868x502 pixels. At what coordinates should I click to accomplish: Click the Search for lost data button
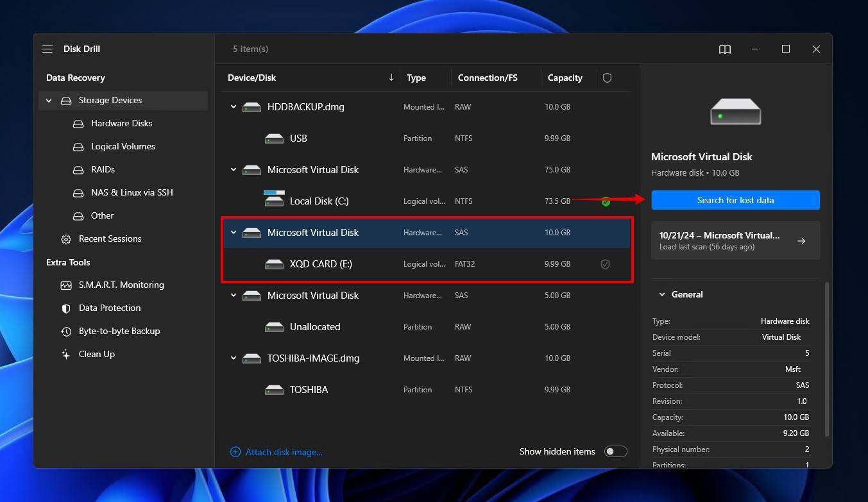pos(735,200)
